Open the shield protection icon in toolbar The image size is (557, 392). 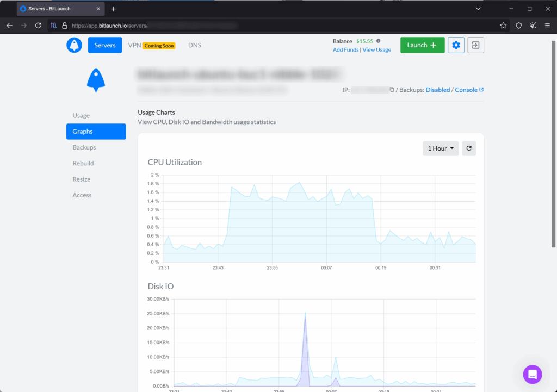pyautogui.click(x=518, y=26)
